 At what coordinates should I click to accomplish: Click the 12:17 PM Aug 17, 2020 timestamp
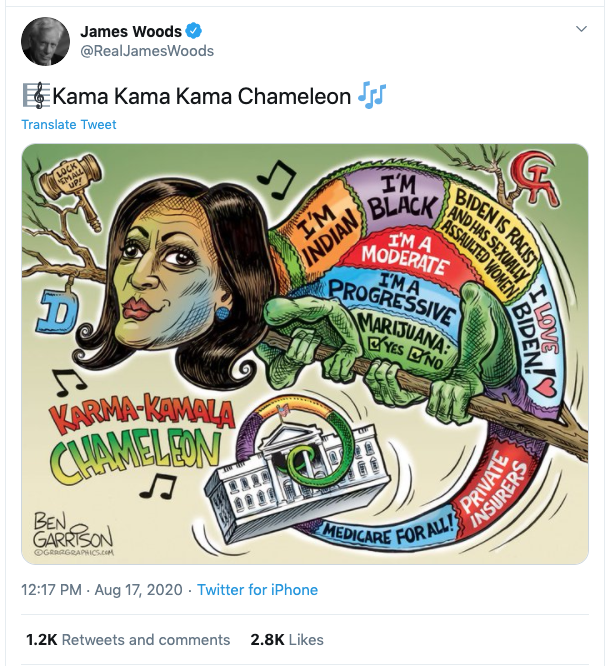click(x=101, y=590)
